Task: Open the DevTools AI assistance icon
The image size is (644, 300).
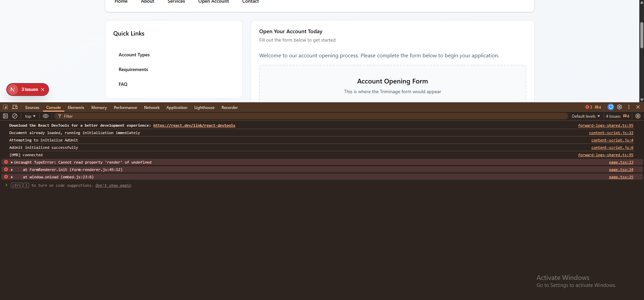Action: click(x=610, y=107)
